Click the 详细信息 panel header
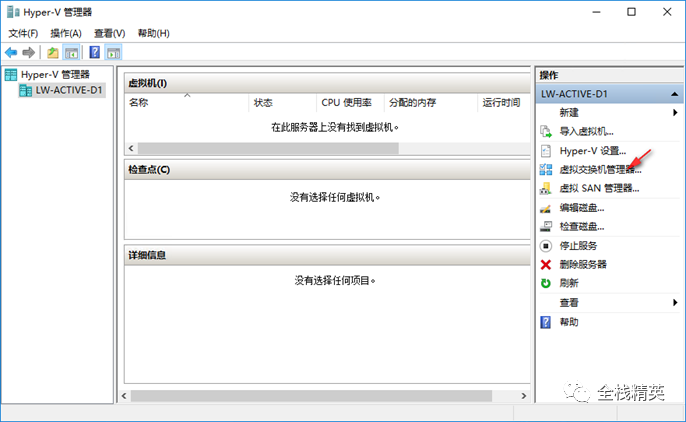The image size is (686, 422). 327,255
